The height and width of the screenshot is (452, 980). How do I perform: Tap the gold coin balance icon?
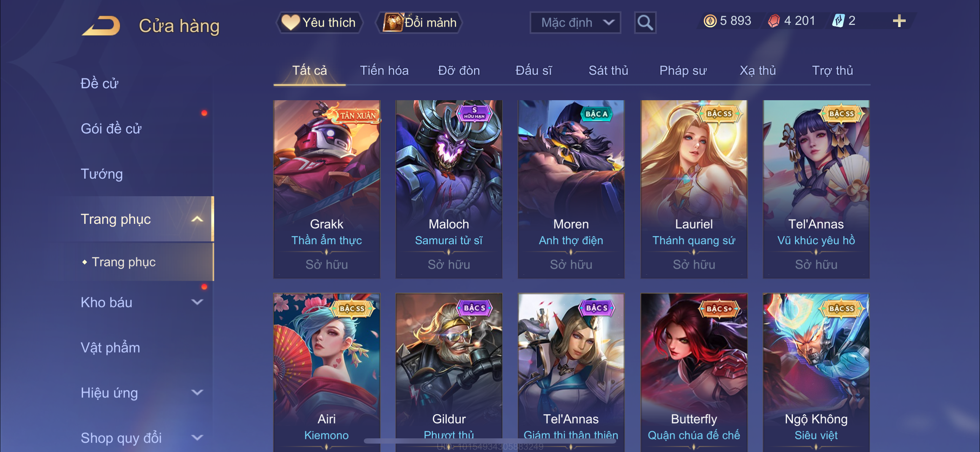(709, 21)
